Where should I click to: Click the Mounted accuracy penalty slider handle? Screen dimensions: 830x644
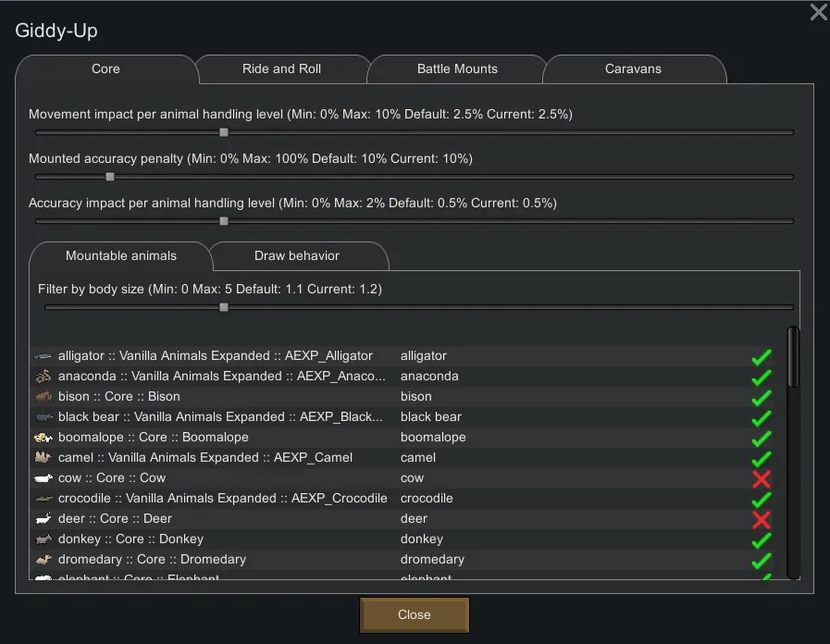point(110,177)
